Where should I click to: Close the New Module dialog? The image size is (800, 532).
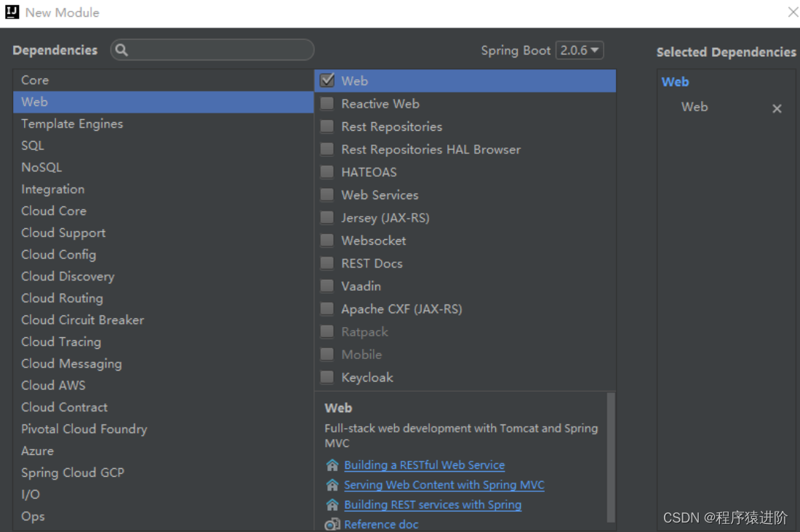point(792,12)
